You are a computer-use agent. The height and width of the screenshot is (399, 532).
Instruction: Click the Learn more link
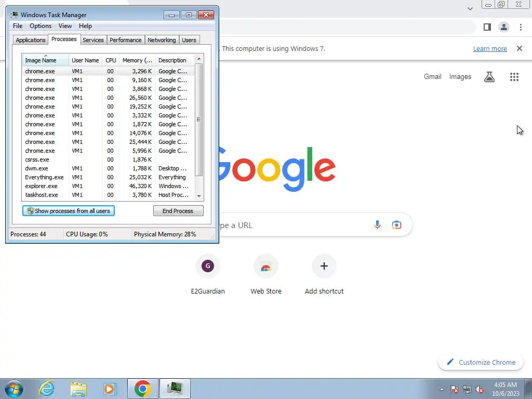point(490,48)
